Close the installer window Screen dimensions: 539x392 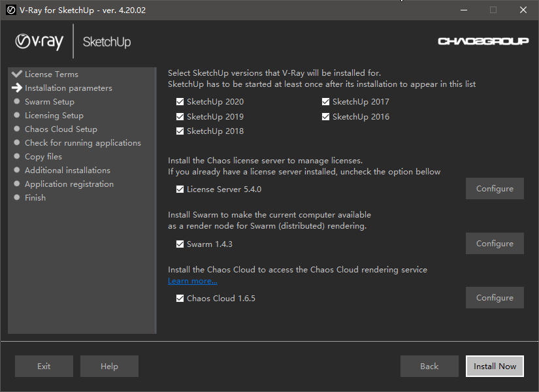point(523,10)
